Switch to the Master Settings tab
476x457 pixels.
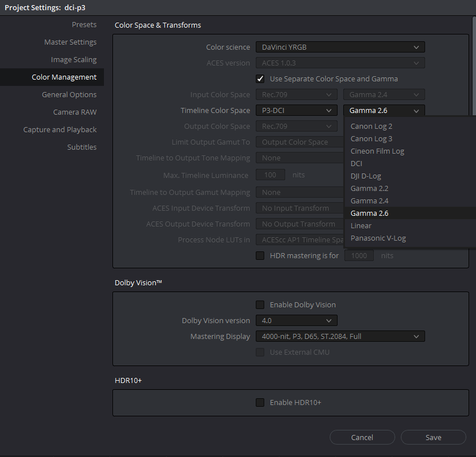click(x=70, y=42)
